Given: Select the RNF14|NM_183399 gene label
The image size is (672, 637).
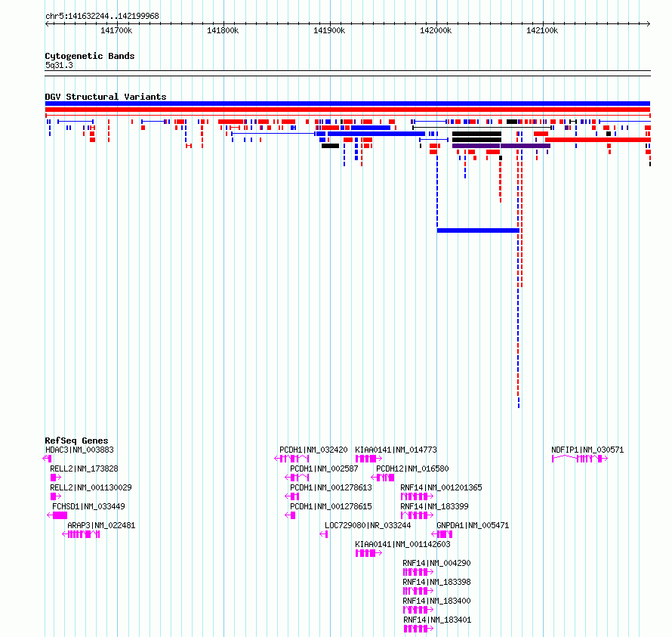Looking at the screenshot, I should click(x=434, y=506).
